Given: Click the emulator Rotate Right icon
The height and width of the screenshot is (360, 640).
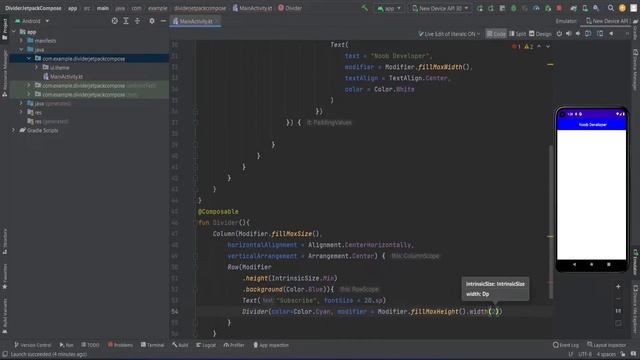Looking at the screenshot, I should (600, 34).
